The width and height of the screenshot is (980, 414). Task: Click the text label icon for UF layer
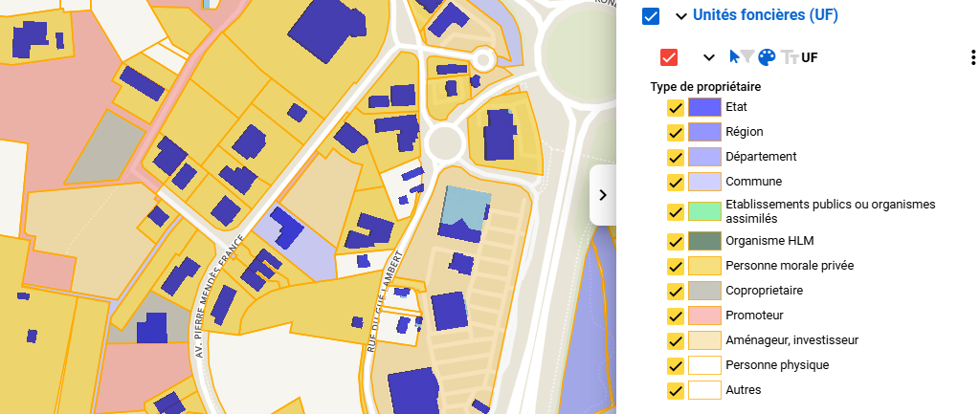[791, 57]
